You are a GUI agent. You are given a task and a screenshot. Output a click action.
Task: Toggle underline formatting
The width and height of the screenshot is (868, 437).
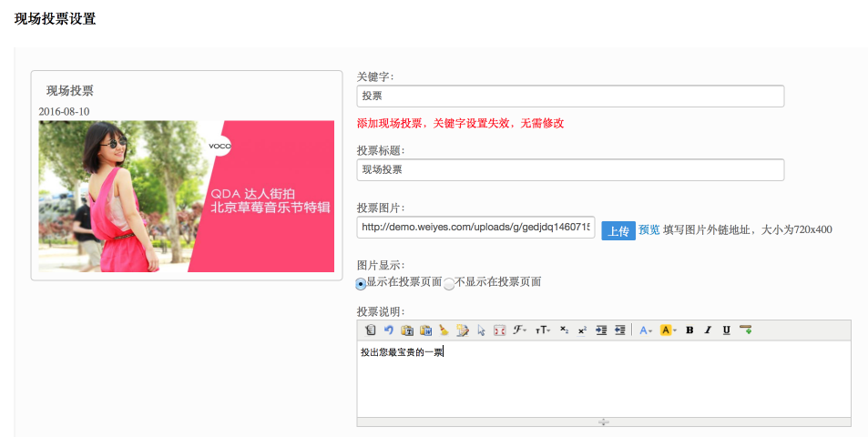[726, 330]
